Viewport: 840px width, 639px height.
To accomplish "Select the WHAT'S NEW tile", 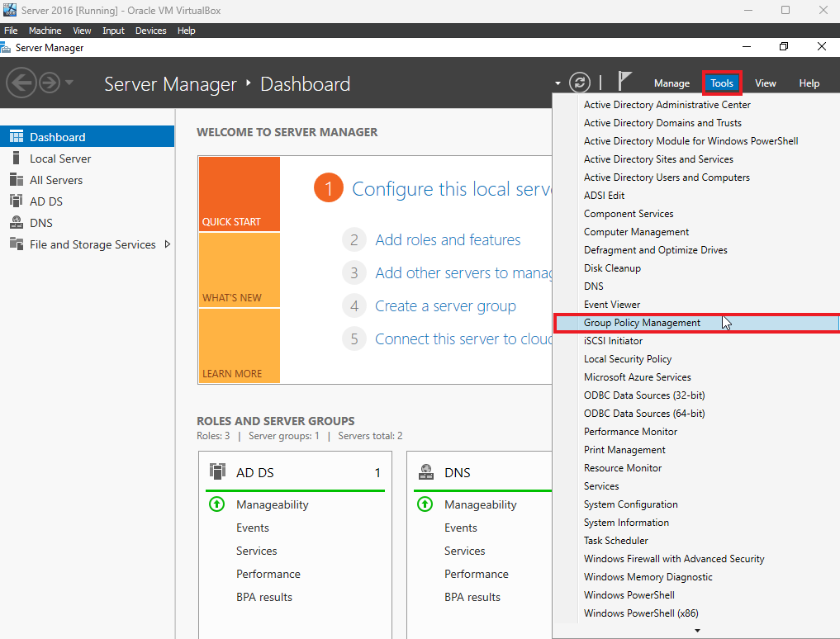I will pyautogui.click(x=240, y=270).
